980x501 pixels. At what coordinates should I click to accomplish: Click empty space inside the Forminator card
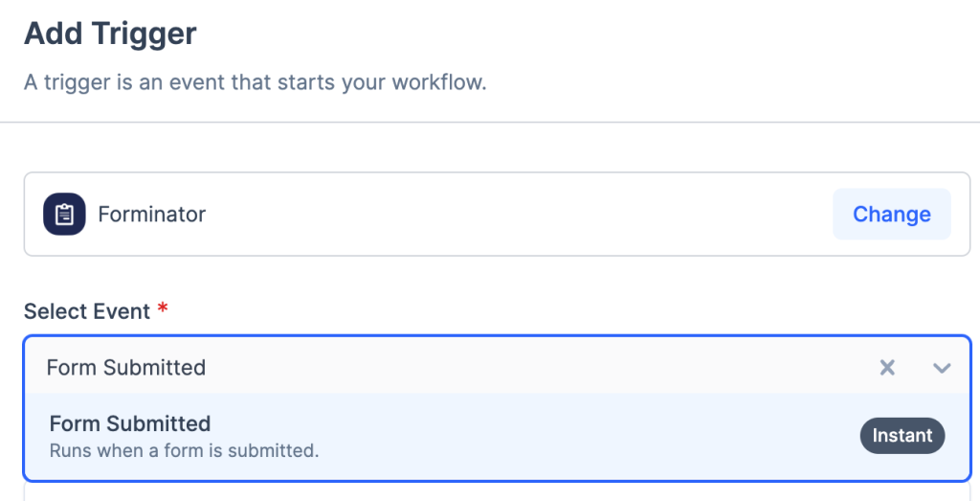517,214
